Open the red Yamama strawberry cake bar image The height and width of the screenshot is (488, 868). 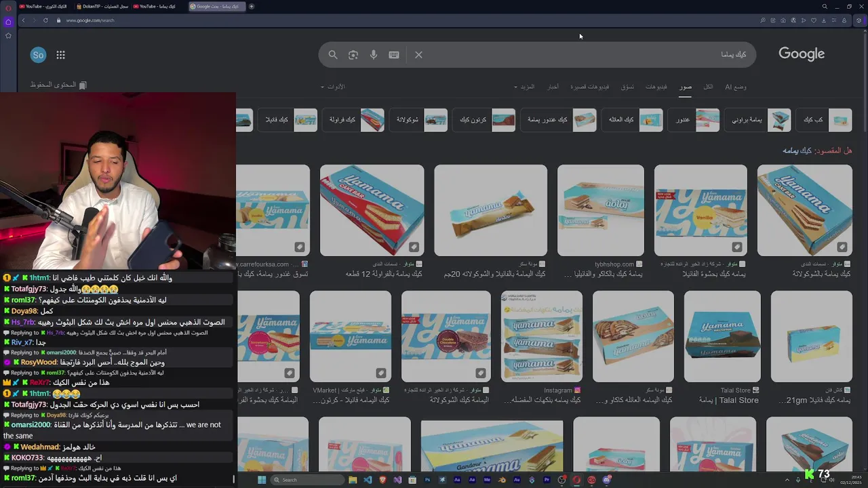[372, 211]
